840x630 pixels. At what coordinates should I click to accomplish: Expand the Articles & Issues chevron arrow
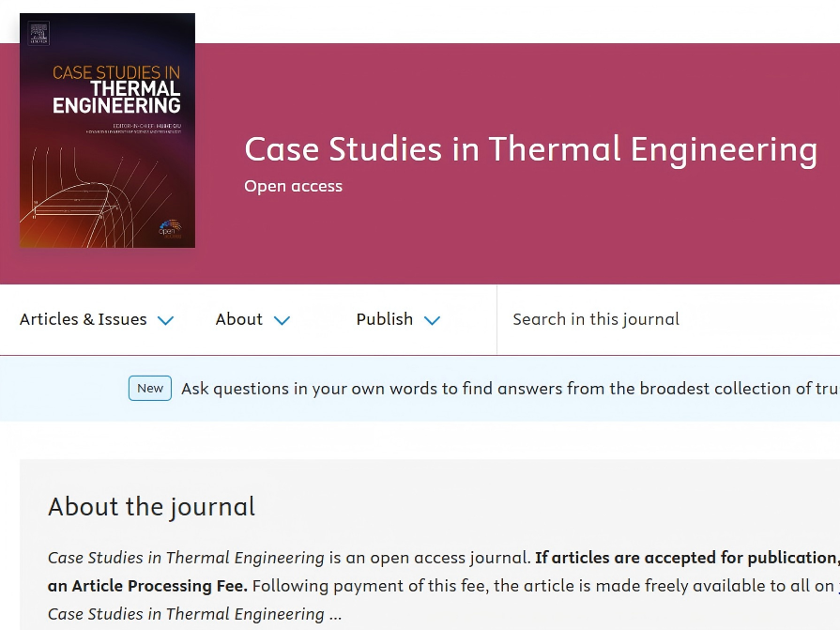[x=165, y=320]
